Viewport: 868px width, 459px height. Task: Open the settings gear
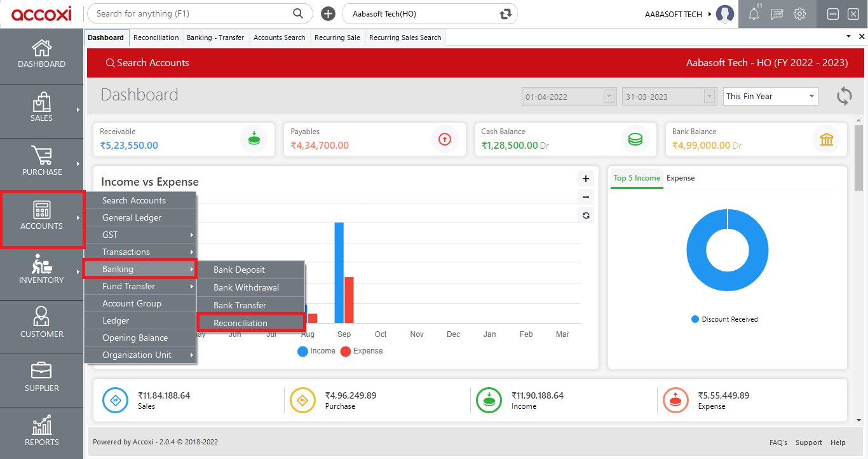point(800,14)
